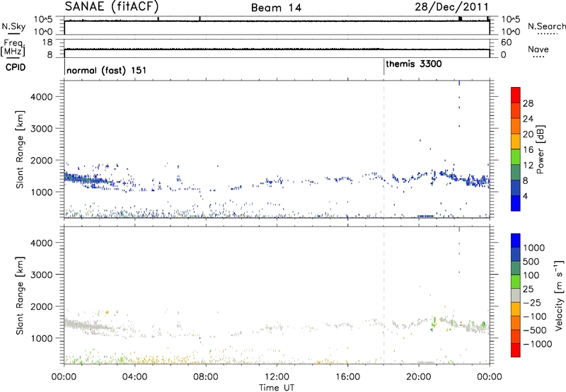Click the yellow 16 dB Power colorbar segment
Screen dimensions: 566x392
pos(516,141)
